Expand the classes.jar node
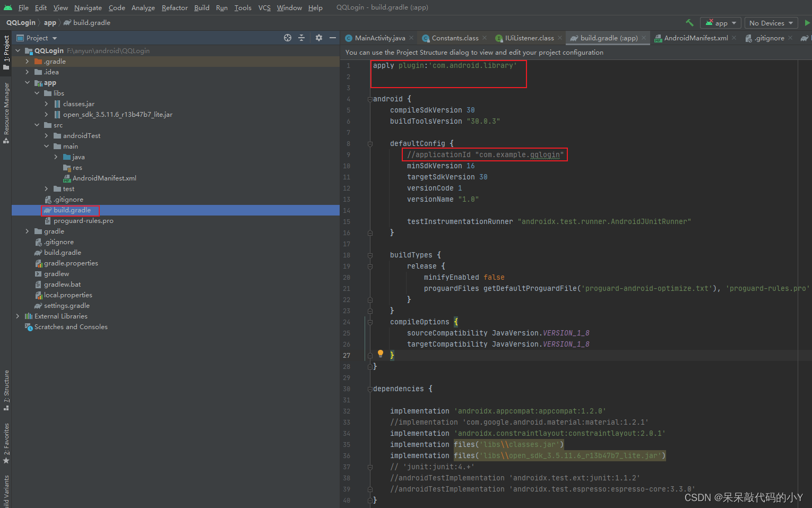Screen dimensions: 812x508 click(46, 104)
